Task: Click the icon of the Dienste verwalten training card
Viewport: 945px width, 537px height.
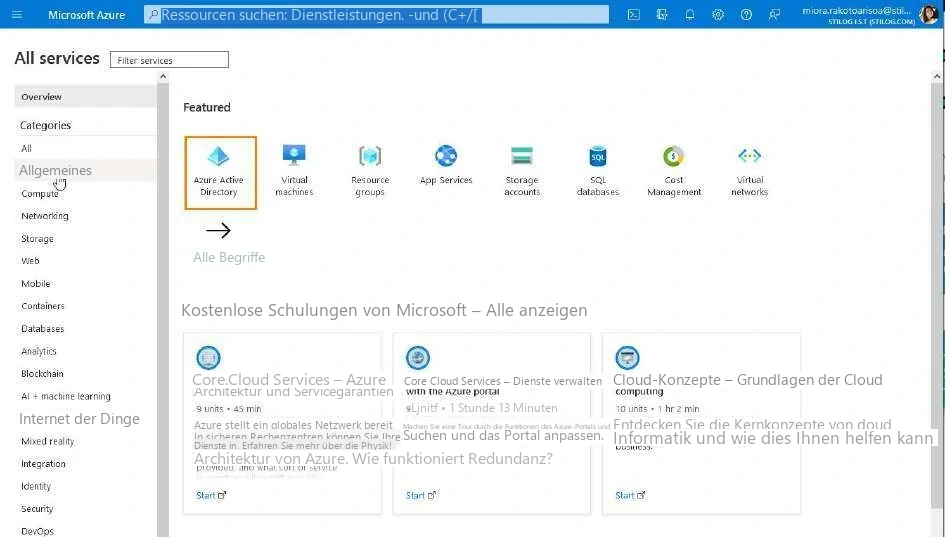Action: coord(418,357)
